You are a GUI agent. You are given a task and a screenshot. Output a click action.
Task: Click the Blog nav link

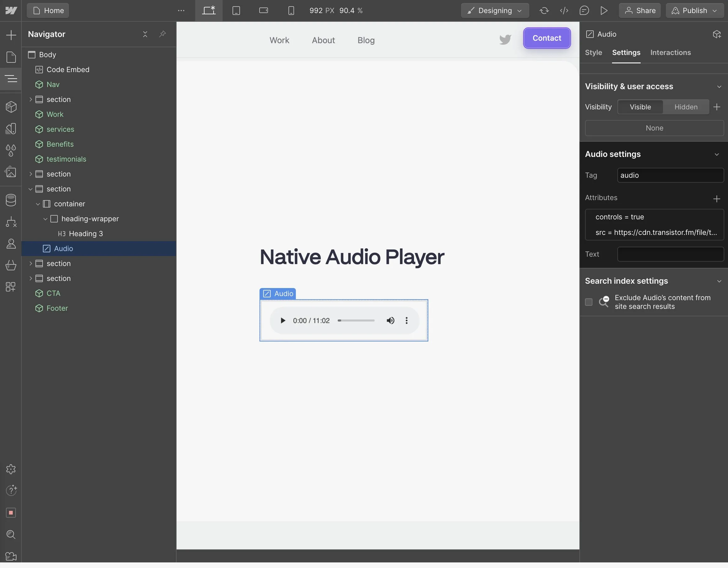point(366,40)
